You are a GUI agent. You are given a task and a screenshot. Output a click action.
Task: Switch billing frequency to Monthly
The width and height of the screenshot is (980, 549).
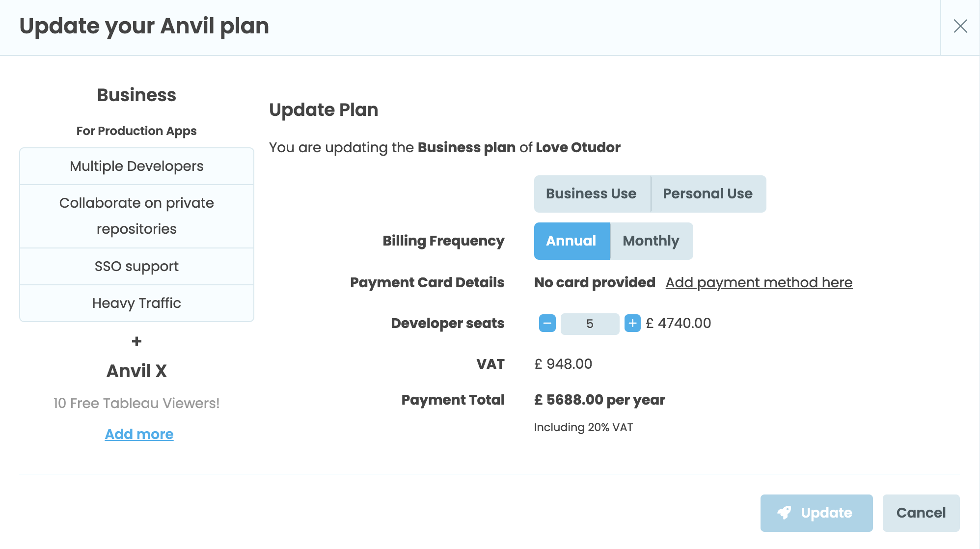[651, 241]
